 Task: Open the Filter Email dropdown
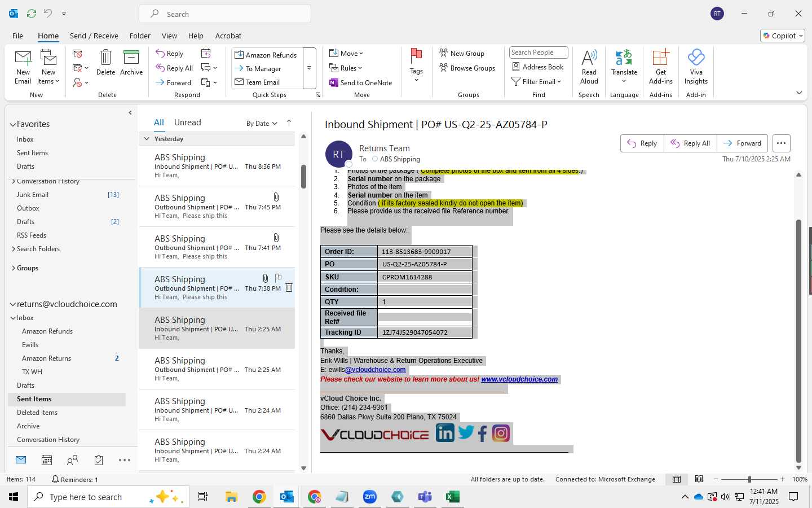pyautogui.click(x=536, y=82)
